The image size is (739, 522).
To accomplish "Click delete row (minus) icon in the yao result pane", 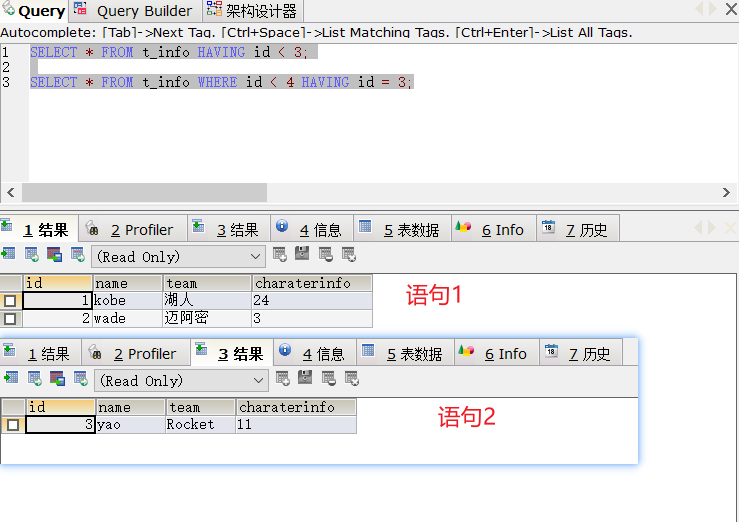I will pos(328,378).
